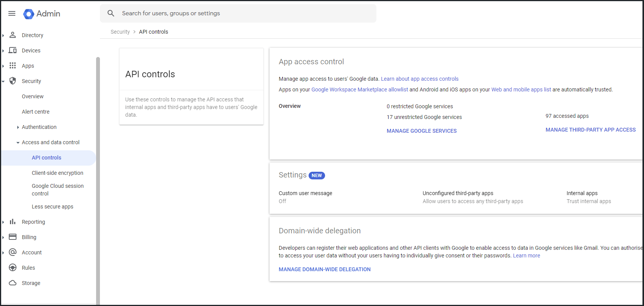Viewport: 644px width, 306px height.
Task: Select Alert centre in sidebar
Action: 36,112
